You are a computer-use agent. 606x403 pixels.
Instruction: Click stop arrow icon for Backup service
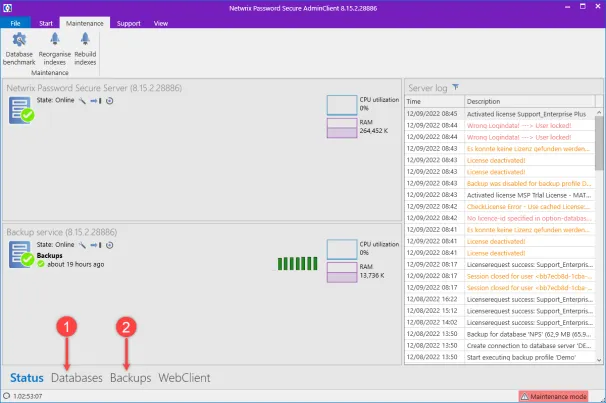(x=96, y=245)
